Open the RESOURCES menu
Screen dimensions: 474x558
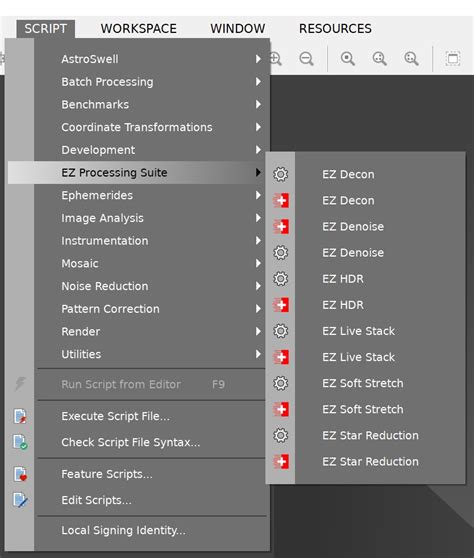[335, 28]
